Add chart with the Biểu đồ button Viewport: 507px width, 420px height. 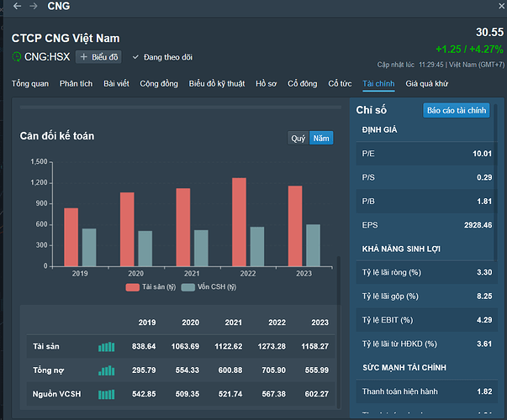(98, 57)
